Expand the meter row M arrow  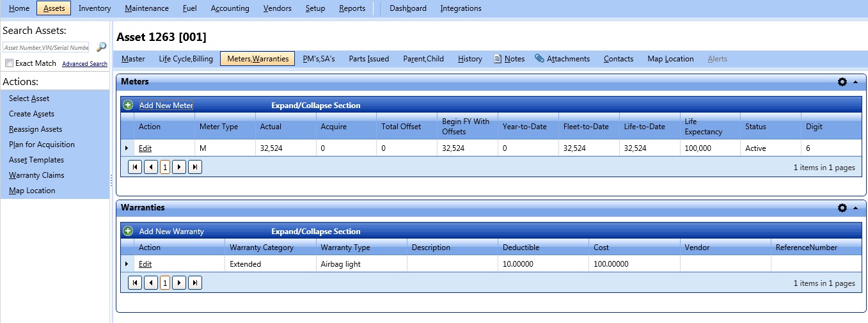coord(127,148)
